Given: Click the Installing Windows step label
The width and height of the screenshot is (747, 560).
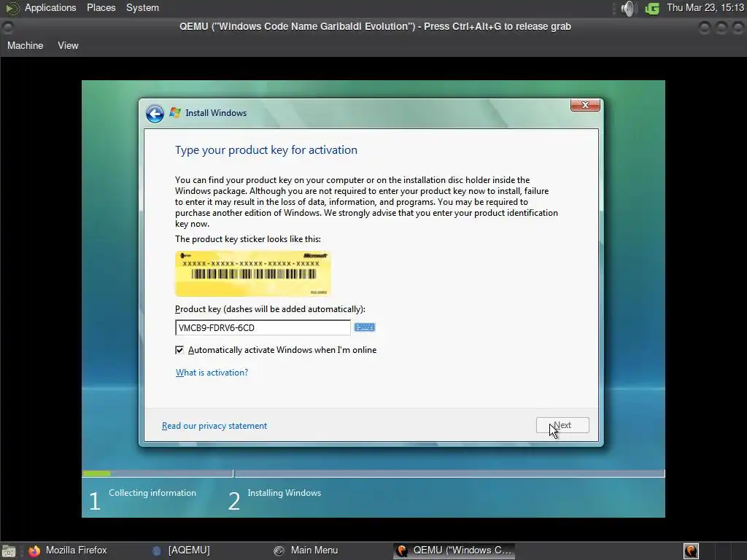Looking at the screenshot, I should pos(285,493).
